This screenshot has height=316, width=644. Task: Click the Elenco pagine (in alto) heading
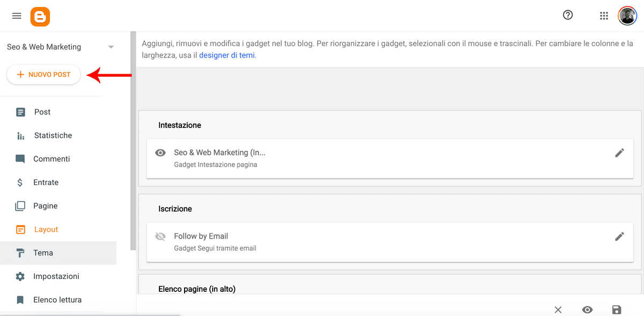pyautogui.click(x=197, y=289)
